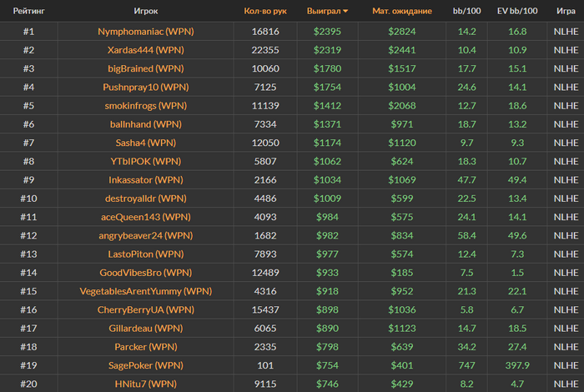Click the sort arrow next to Выиграл
This screenshot has width=584, height=392.
[345, 11]
